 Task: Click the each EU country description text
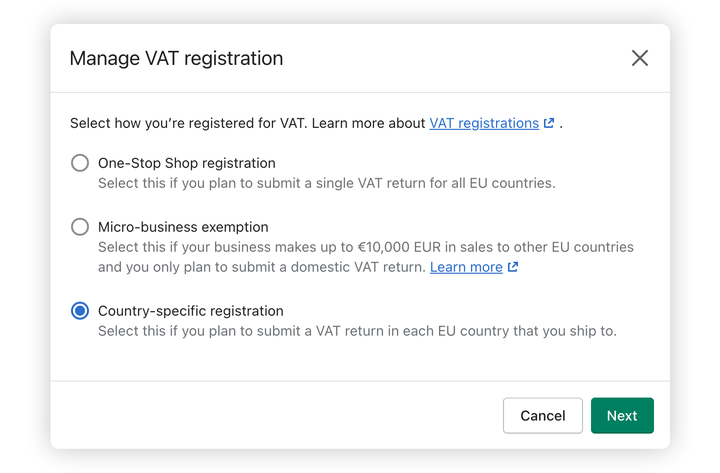tap(357, 331)
